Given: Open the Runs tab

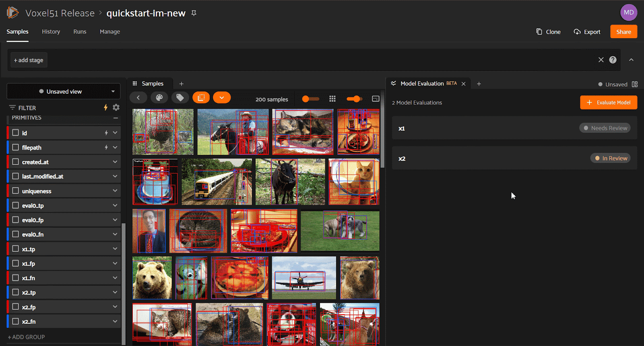Looking at the screenshot, I should point(80,32).
